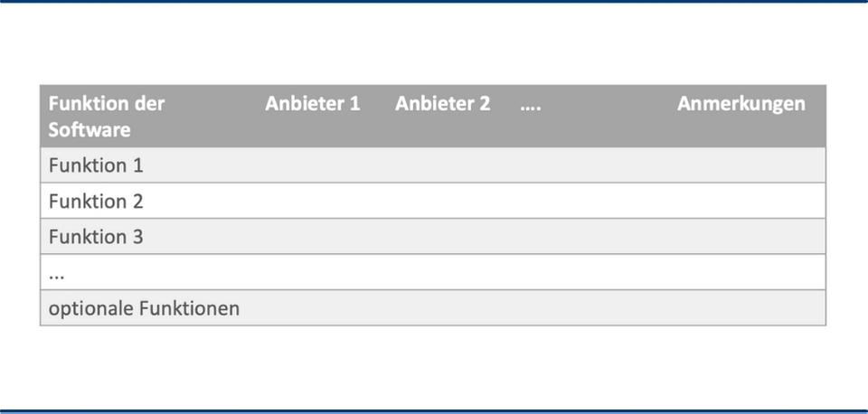Click Anmerkungen cell for Funktion 2
This screenshot has height=414, width=868.
click(748, 201)
